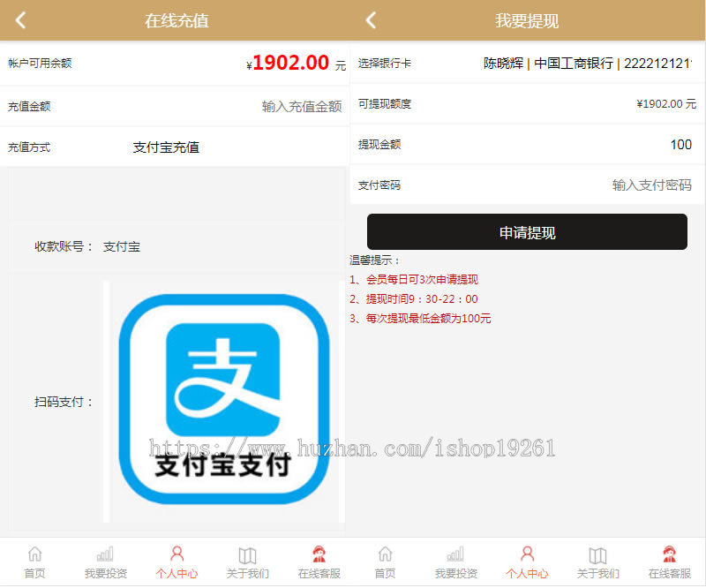Click the ¥1902.00 元 withdrawable amount
The image size is (706, 588).
coord(666,104)
